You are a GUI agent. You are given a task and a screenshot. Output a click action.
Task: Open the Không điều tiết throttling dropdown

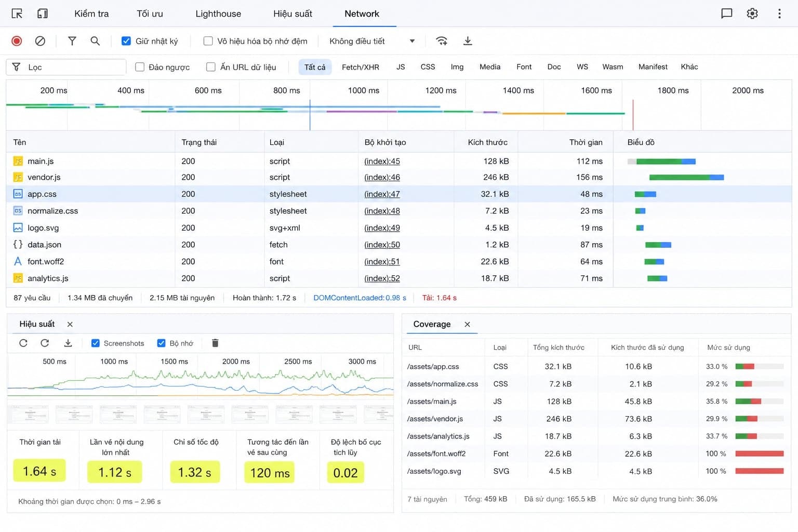pyautogui.click(x=372, y=41)
